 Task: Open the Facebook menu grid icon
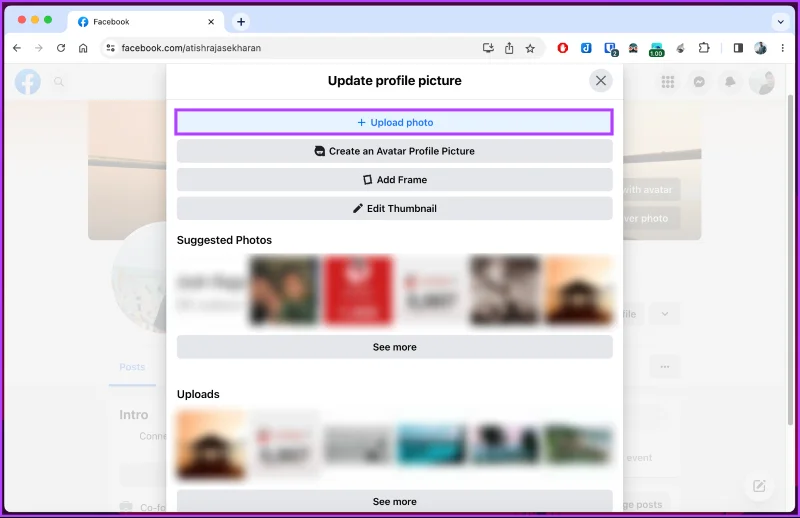pyautogui.click(x=667, y=82)
